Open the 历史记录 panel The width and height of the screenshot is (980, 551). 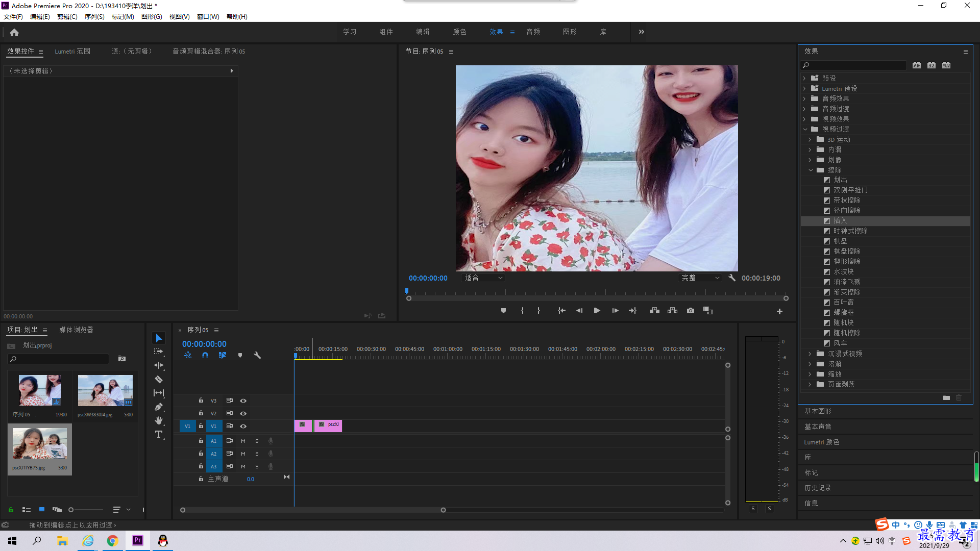pyautogui.click(x=818, y=488)
